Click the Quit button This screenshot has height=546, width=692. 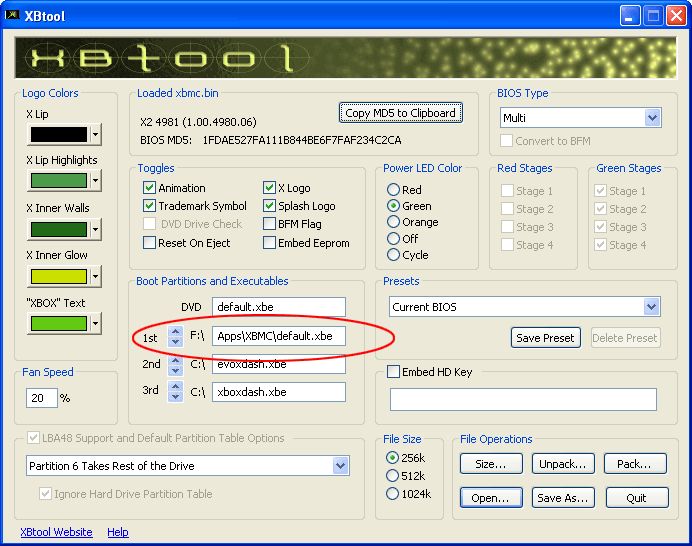pyautogui.click(x=636, y=498)
